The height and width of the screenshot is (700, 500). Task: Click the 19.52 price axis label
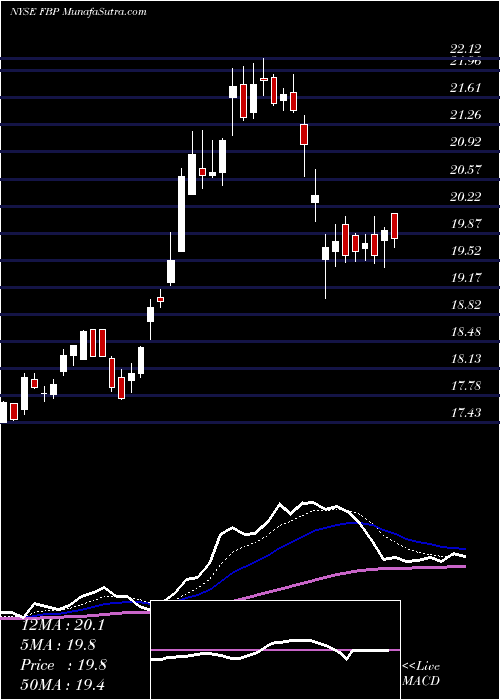coord(466,250)
